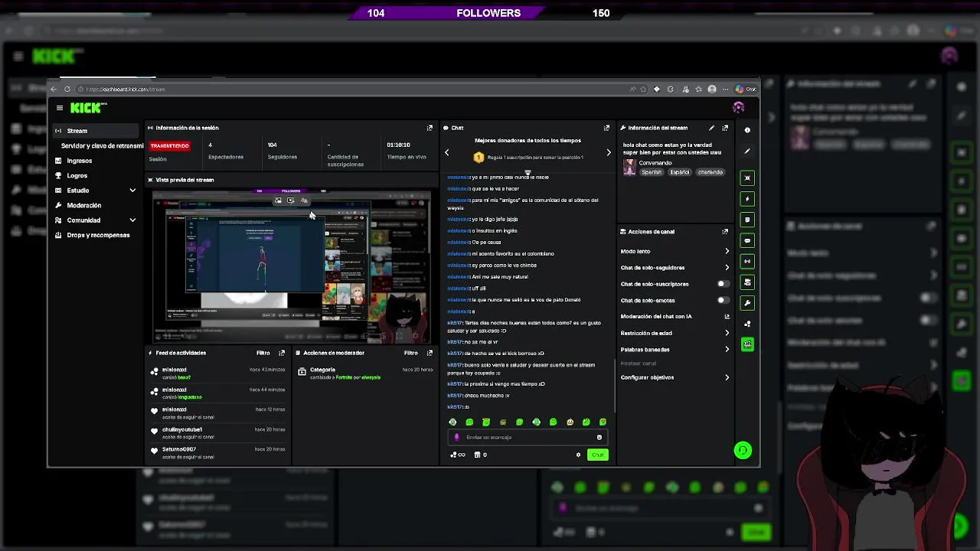Click the purple icon in the message field

(457, 437)
